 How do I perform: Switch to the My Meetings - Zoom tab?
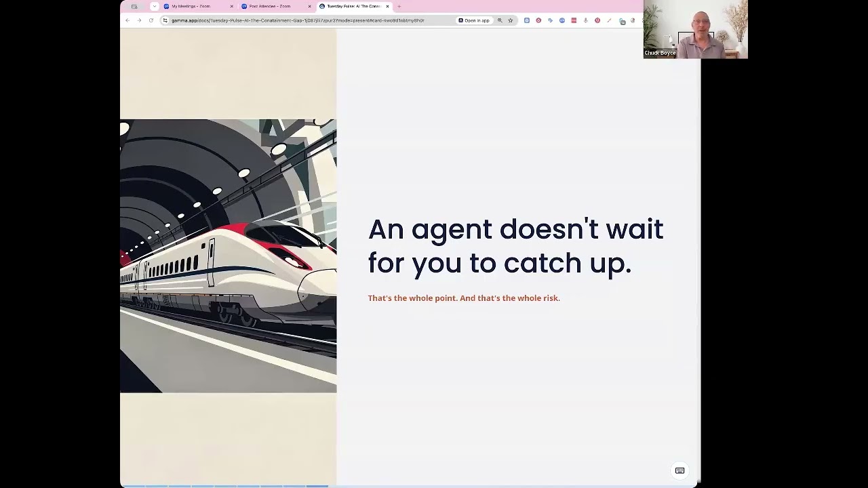(x=197, y=6)
